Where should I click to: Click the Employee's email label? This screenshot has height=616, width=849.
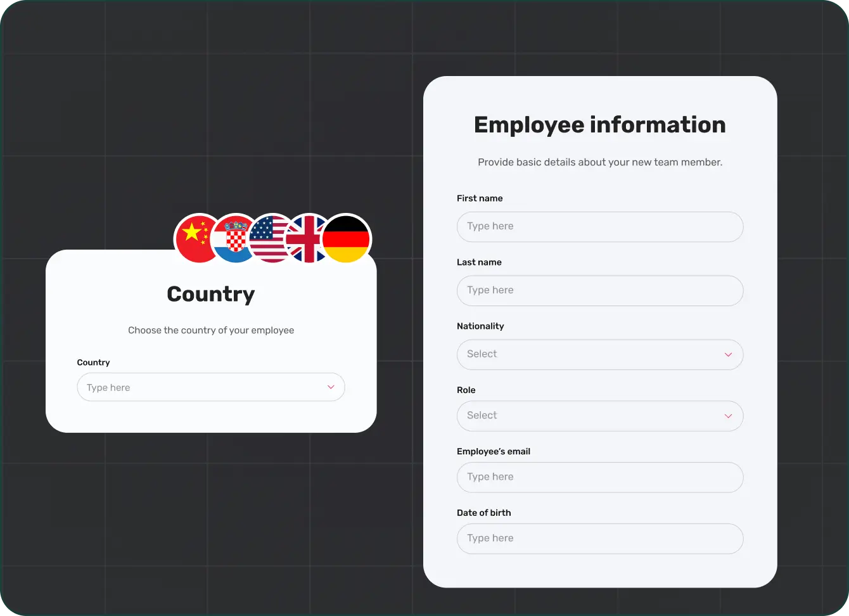tap(493, 451)
